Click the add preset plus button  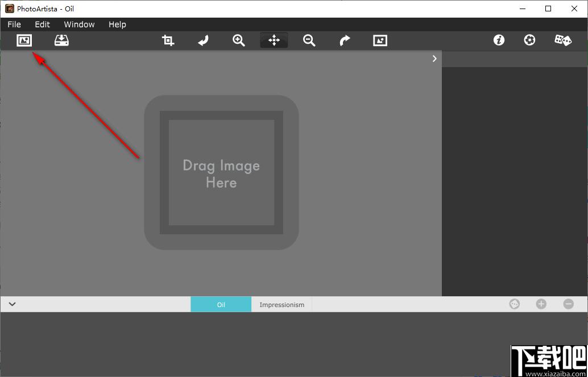[x=541, y=304]
